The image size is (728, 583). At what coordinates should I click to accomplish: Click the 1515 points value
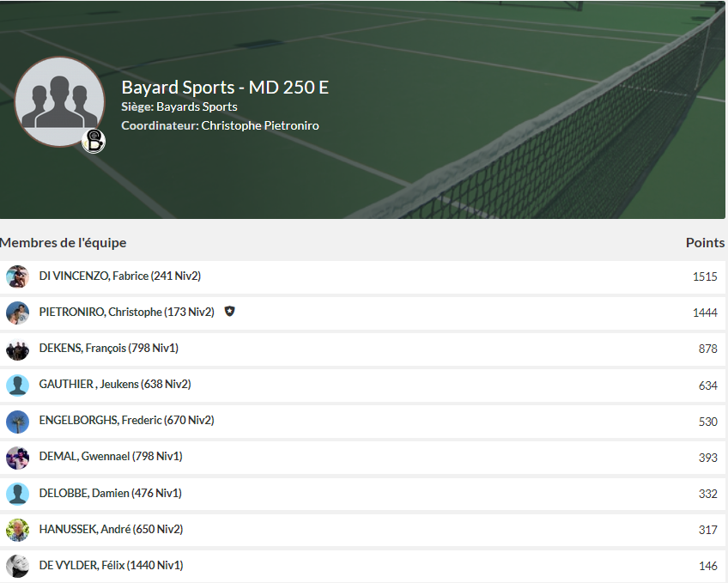(x=705, y=276)
